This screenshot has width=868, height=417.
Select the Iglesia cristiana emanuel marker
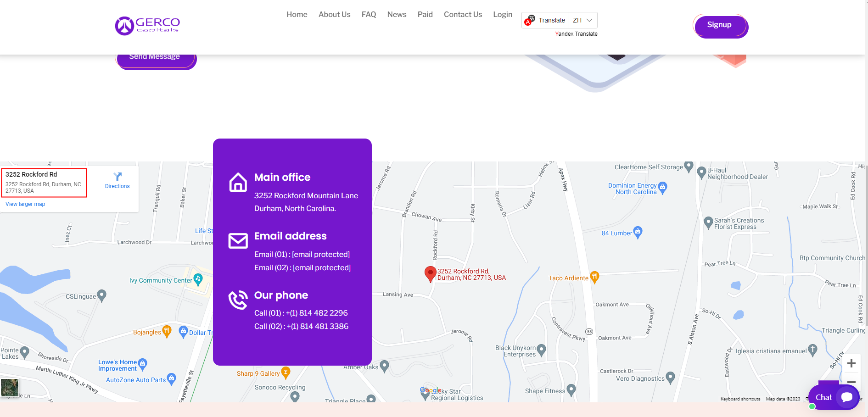coord(812,350)
